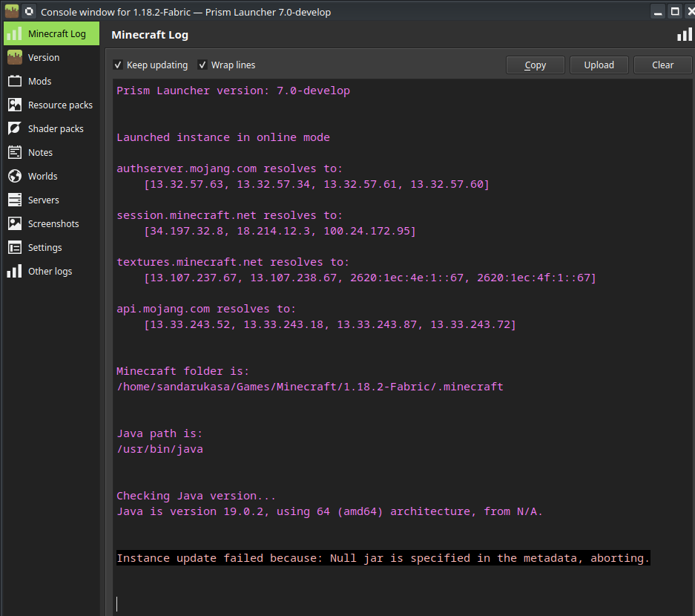Click 'api.mojang.com resolves to:' line
This screenshot has width=695, height=616.
(x=206, y=309)
